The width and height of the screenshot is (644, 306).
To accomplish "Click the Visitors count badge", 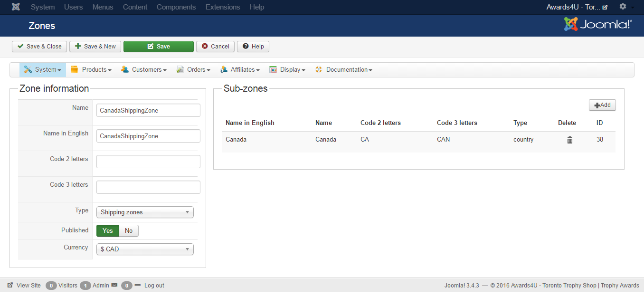I will 51,286.
